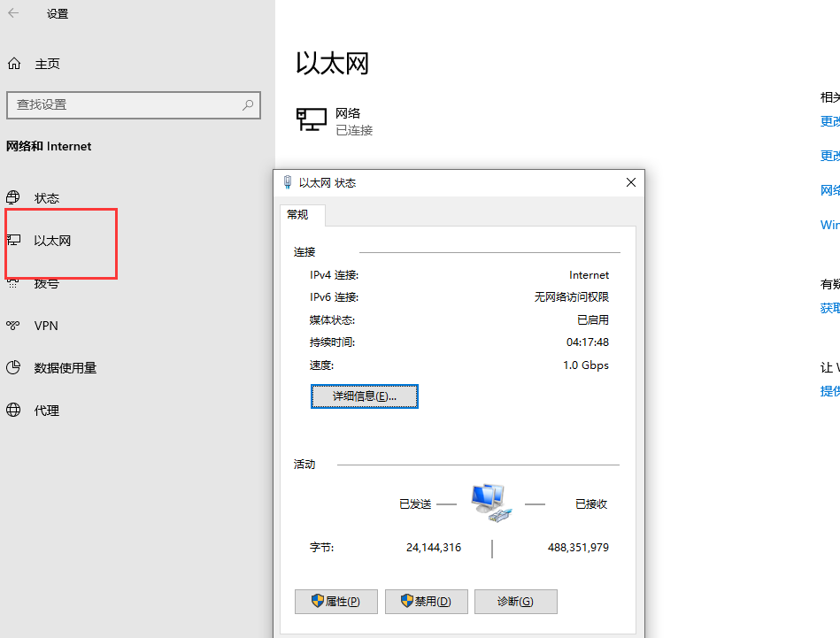Click the 数据使用量 chart icon
The image size is (840, 638).
pos(13,368)
